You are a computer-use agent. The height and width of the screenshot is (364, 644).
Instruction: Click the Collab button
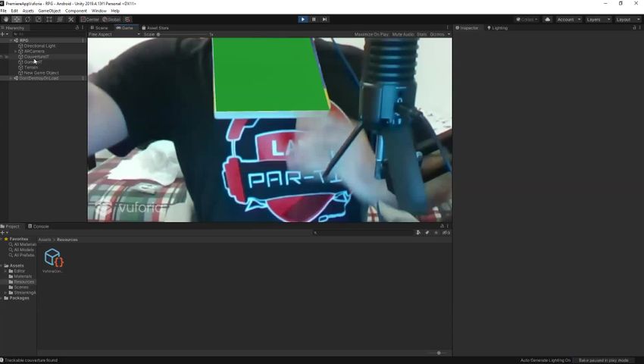point(527,19)
